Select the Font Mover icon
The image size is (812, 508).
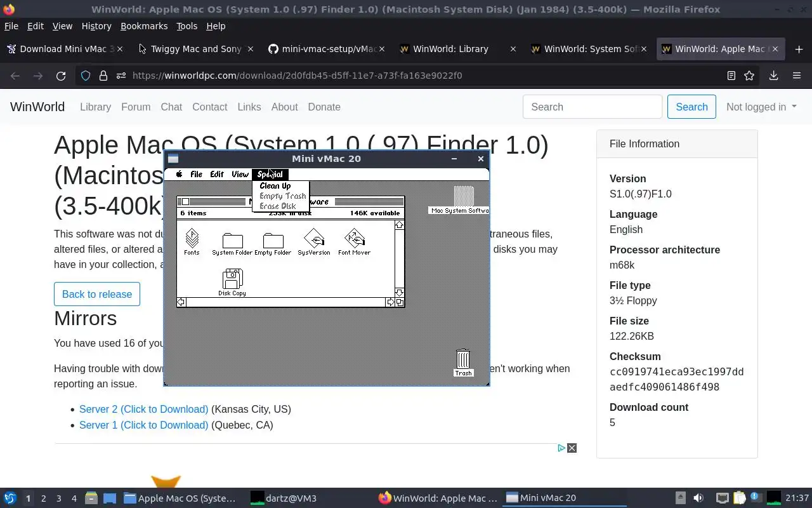[355, 239]
